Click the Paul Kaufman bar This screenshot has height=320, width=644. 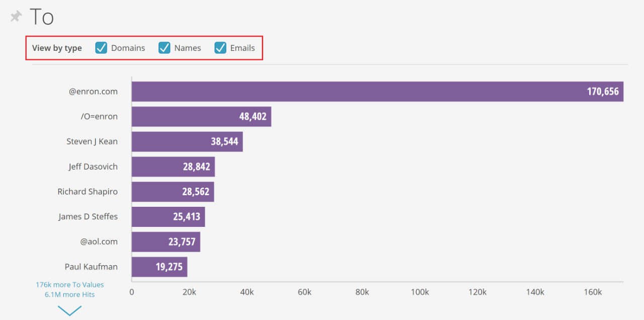[159, 267]
